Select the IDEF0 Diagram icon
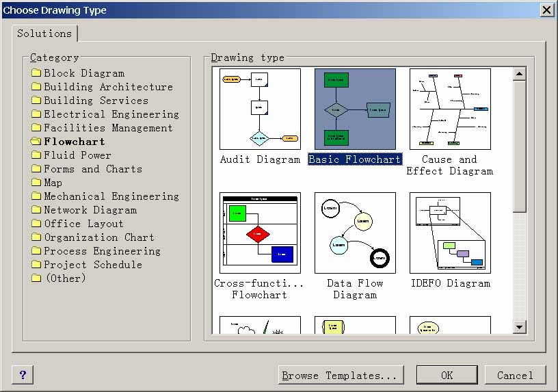 point(450,233)
